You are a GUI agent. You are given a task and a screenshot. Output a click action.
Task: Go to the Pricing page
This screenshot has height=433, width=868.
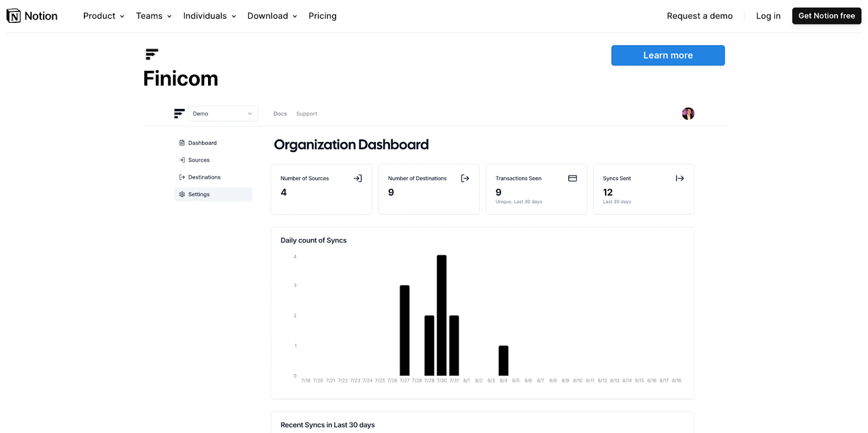click(x=322, y=16)
